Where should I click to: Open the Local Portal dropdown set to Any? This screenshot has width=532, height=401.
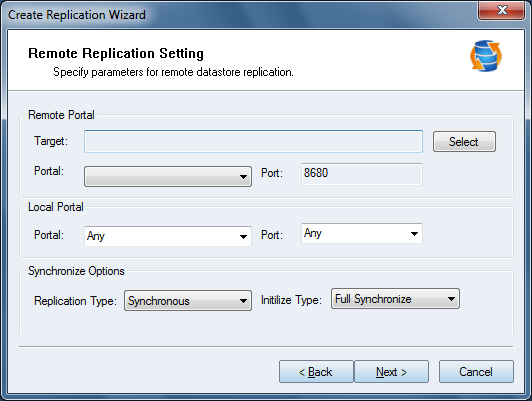click(168, 236)
